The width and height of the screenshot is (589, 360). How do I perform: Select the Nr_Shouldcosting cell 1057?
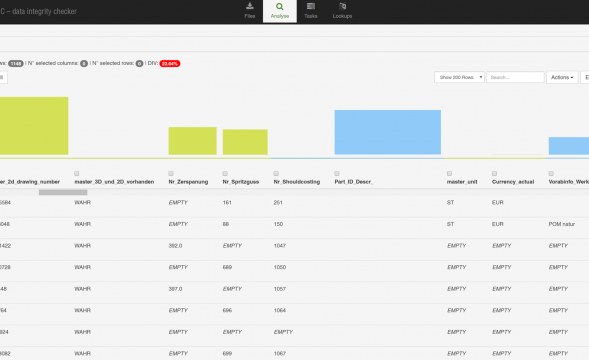click(x=280, y=289)
